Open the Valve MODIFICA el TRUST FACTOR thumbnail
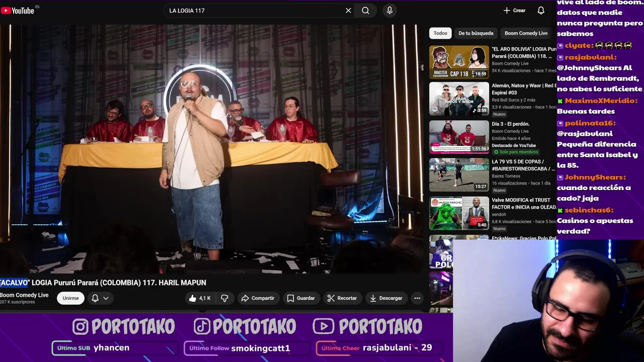 point(459,213)
